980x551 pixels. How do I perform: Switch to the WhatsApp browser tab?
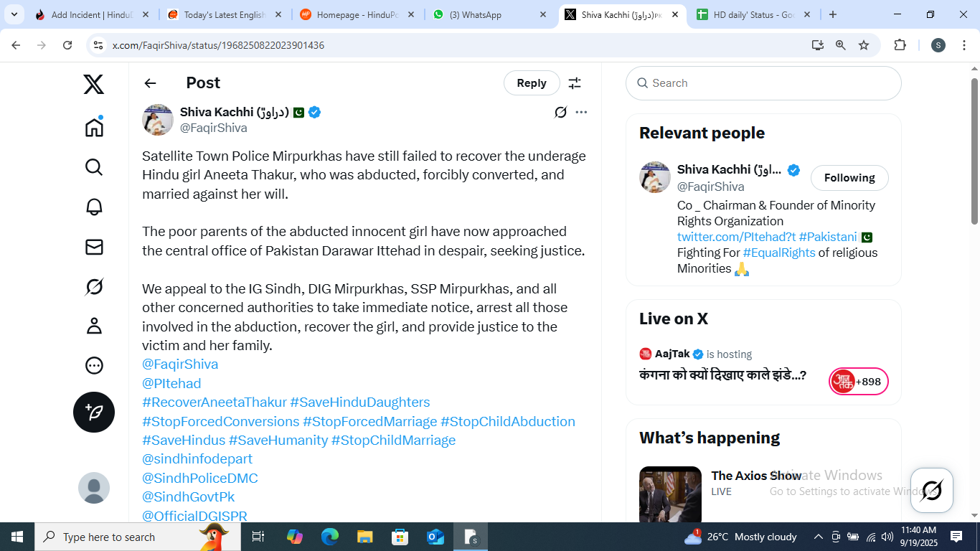pyautogui.click(x=490, y=14)
